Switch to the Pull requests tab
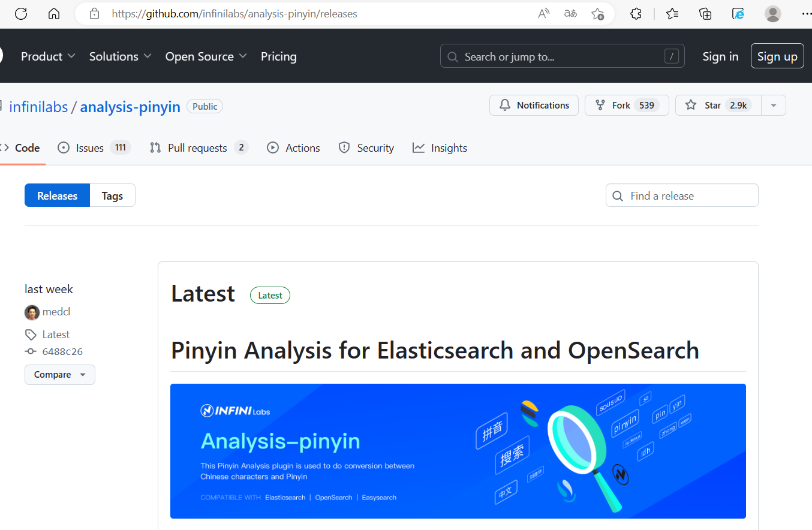812x530 pixels. [199, 148]
